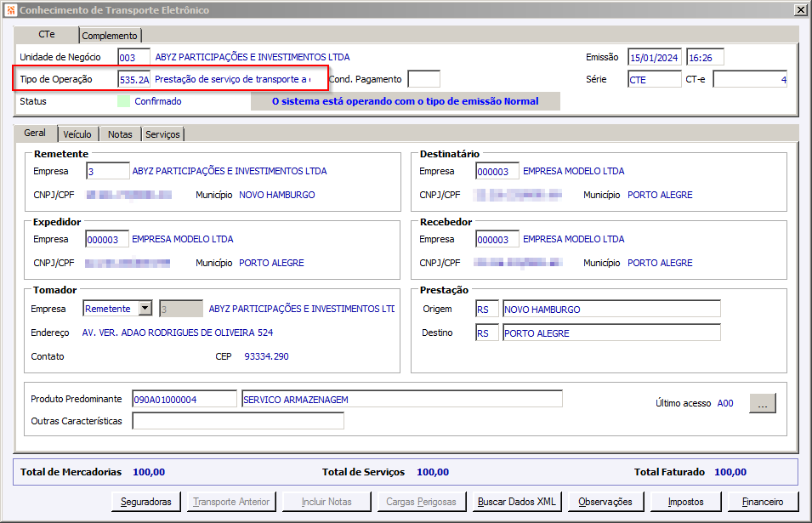This screenshot has height=523, width=812.
Task: Click the Remetente Empresa code field
Action: [108, 171]
